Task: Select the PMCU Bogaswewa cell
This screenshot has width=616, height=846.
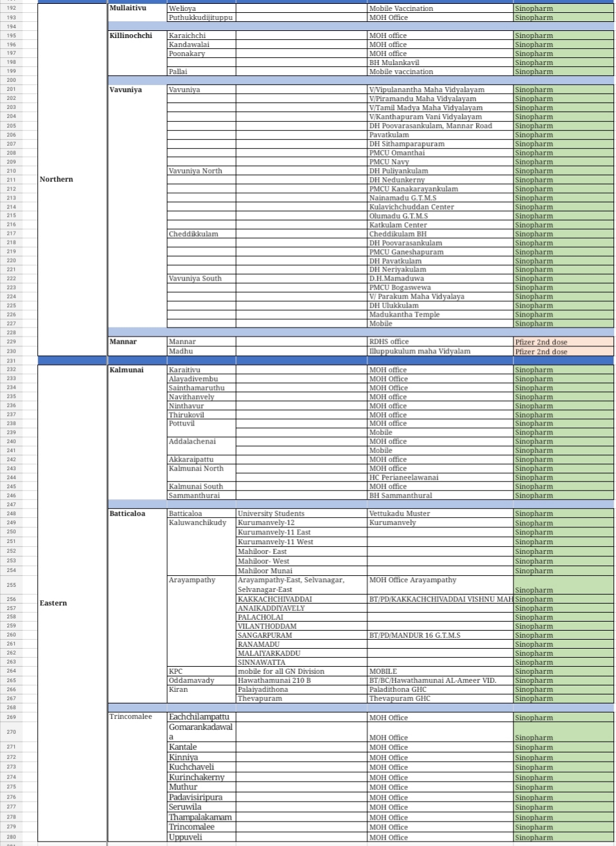Action: pyautogui.click(x=440, y=288)
